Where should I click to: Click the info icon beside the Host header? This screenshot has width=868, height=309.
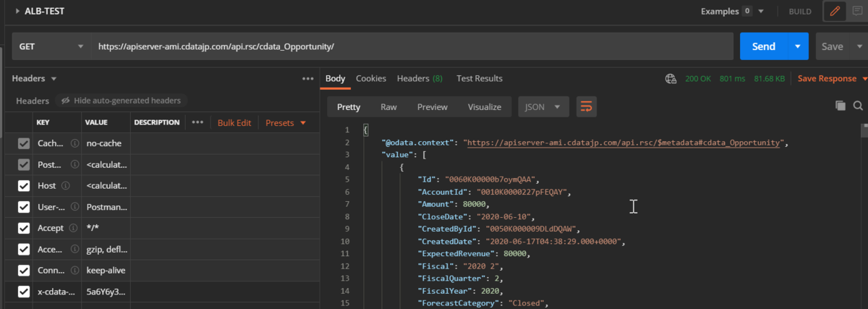coord(67,186)
